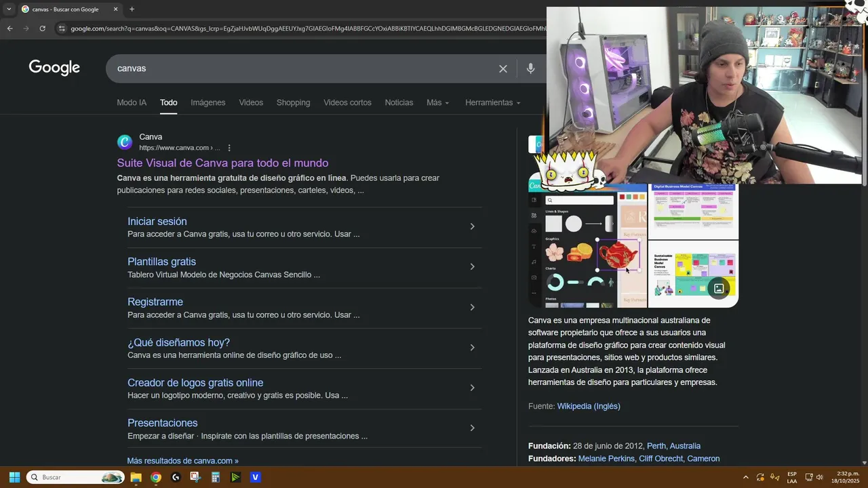Open File Explorer from the taskbar
The width and height of the screenshot is (868, 488).
(x=136, y=477)
